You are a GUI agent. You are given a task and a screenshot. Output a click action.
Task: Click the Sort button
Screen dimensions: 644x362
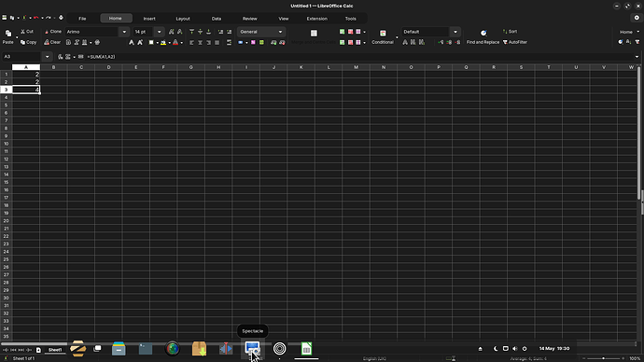[511, 32]
